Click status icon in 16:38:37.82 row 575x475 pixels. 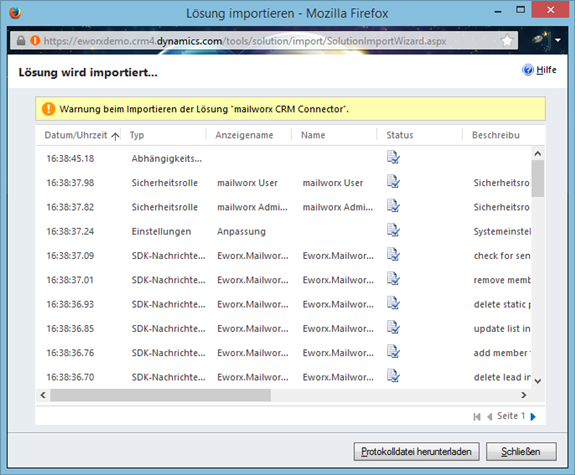(393, 206)
